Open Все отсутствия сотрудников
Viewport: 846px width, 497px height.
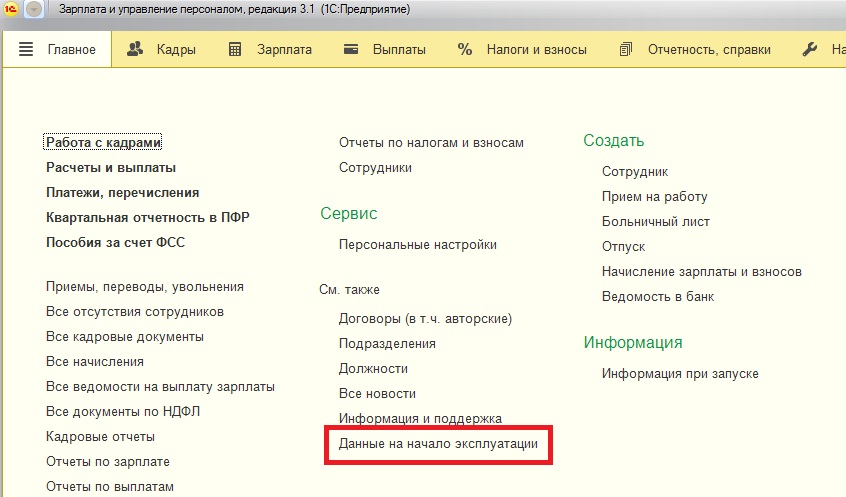point(135,312)
